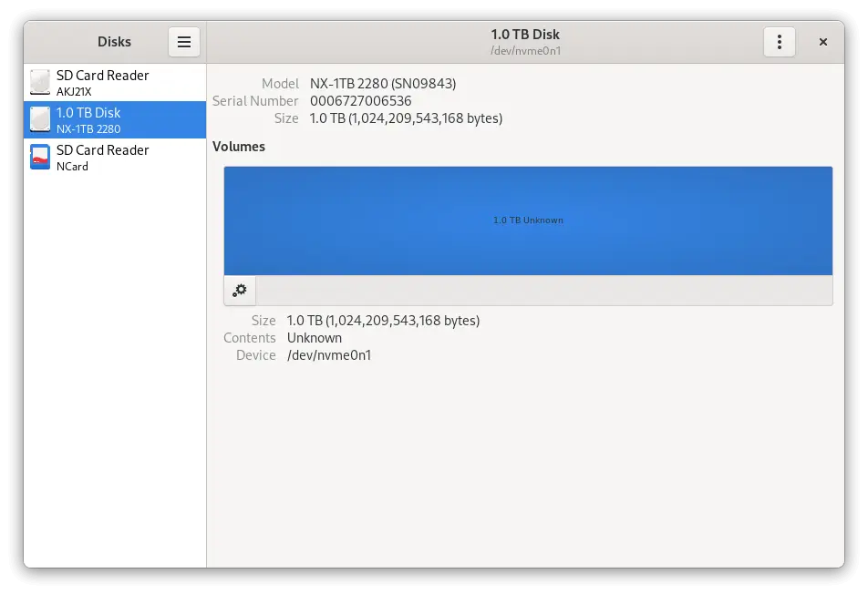Click the Disks title in sidebar header
Viewport: 868px width, 594px height.
[114, 42]
